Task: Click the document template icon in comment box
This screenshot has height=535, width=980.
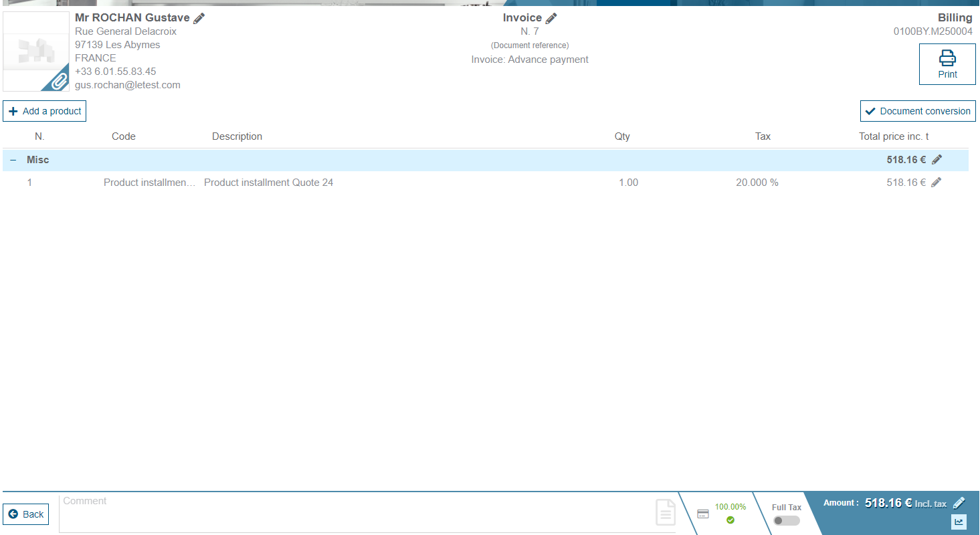Action: [x=665, y=513]
